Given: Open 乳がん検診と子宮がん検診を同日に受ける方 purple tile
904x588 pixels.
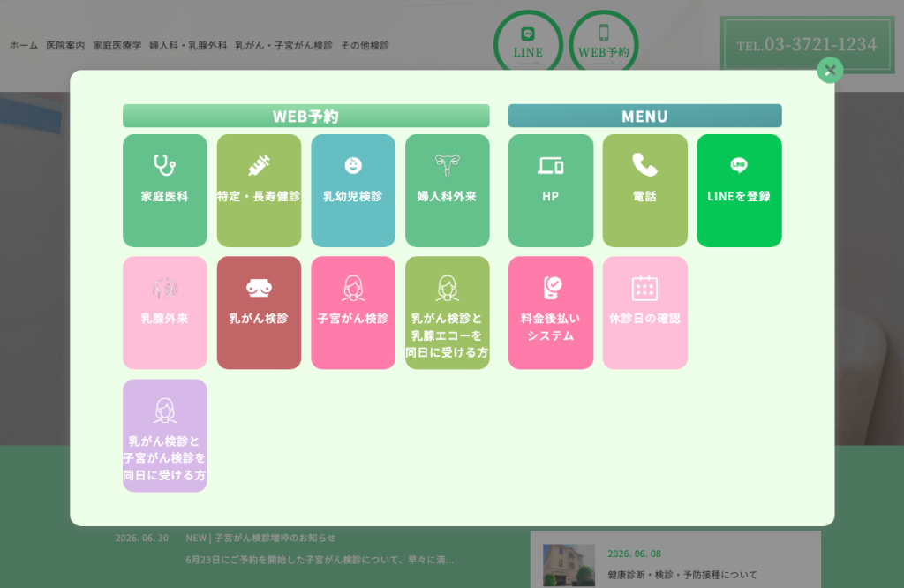Looking at the screenshot, I should (x=165, y=436).
